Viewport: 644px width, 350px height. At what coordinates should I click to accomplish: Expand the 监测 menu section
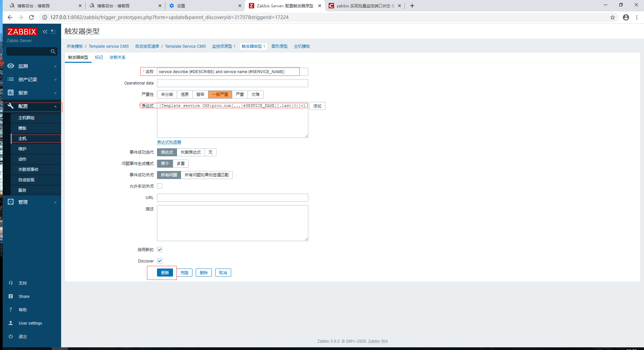pyautogui.click(x=32, y=66)
